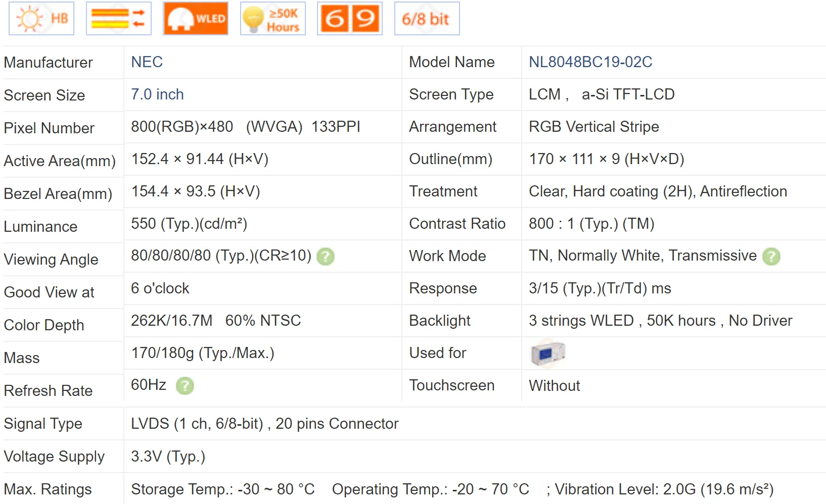Click the Active Area(mm) label
This screenshot has width=826, height=504.
(60, 161)
